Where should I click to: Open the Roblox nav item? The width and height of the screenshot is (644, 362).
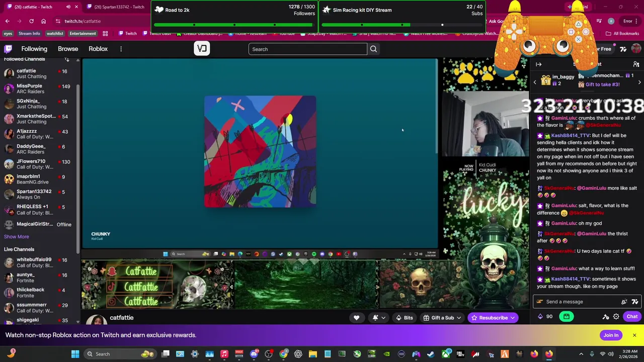98,49
